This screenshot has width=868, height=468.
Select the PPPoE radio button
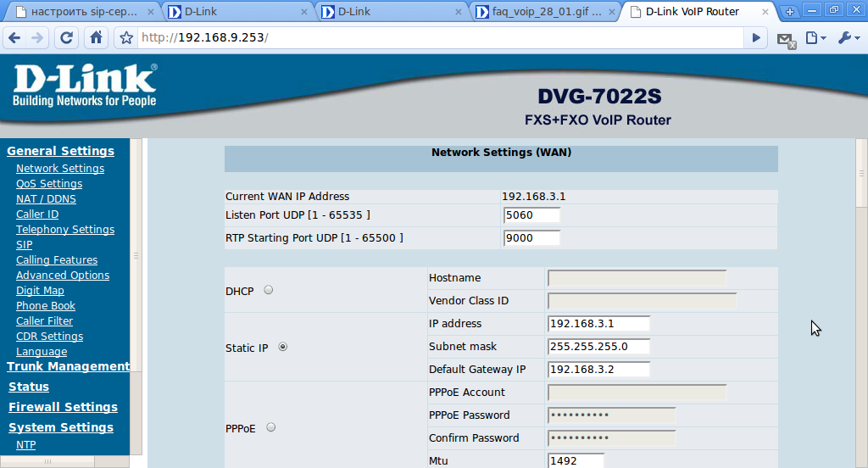pyautogui.click(x=270, y=427)
